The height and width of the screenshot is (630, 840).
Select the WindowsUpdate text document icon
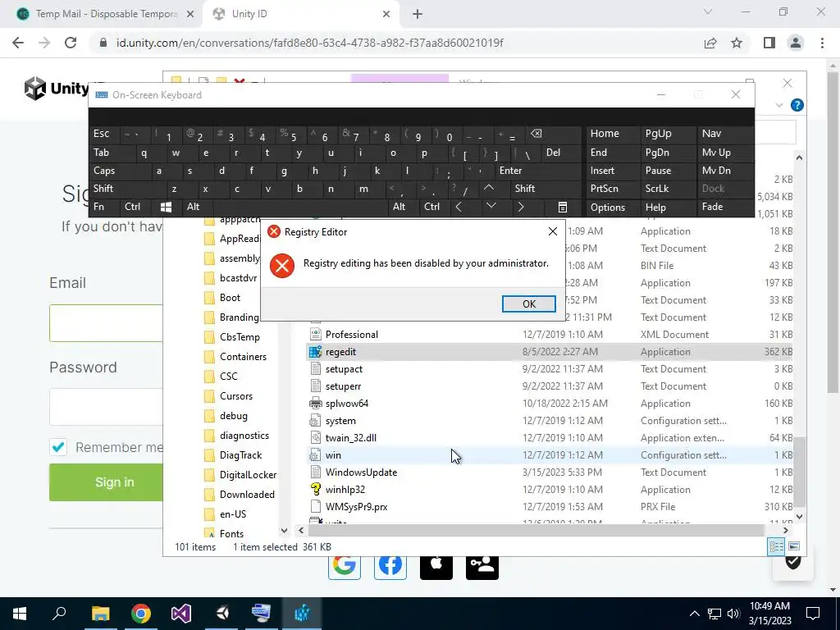tap(316, 472)
